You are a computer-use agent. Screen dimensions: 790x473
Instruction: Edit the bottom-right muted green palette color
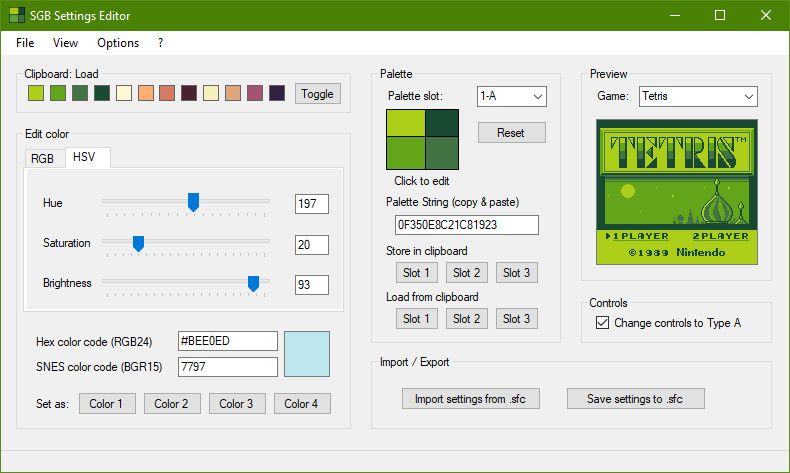442,153
